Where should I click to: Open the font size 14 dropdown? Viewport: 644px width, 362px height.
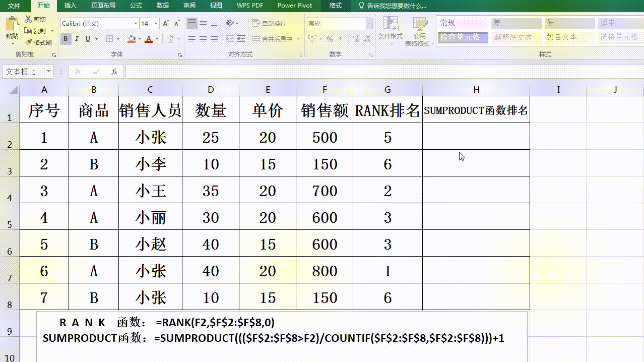tap(156, 24)
